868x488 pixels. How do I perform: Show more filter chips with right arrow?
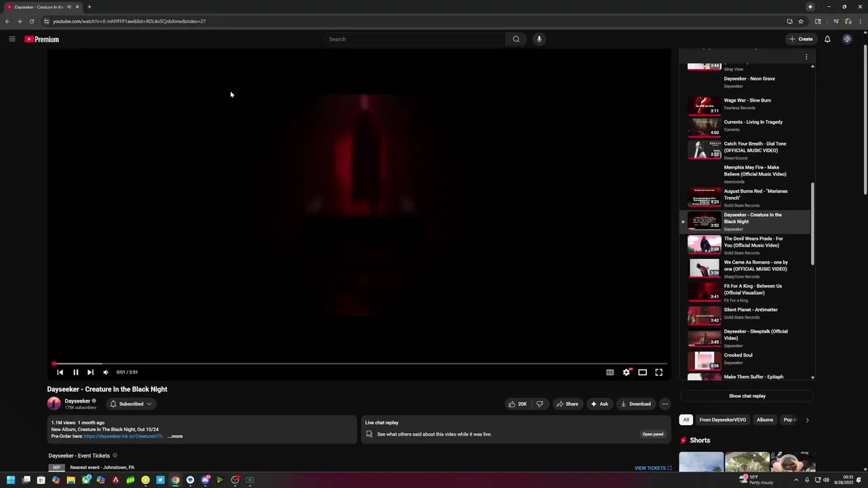coord(807,420)
